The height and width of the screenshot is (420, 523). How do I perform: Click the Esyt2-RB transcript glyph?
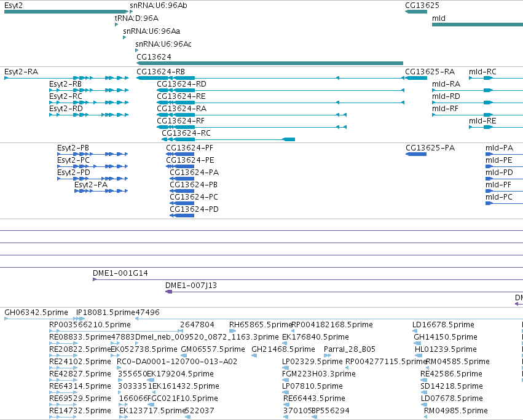(88, 90)
